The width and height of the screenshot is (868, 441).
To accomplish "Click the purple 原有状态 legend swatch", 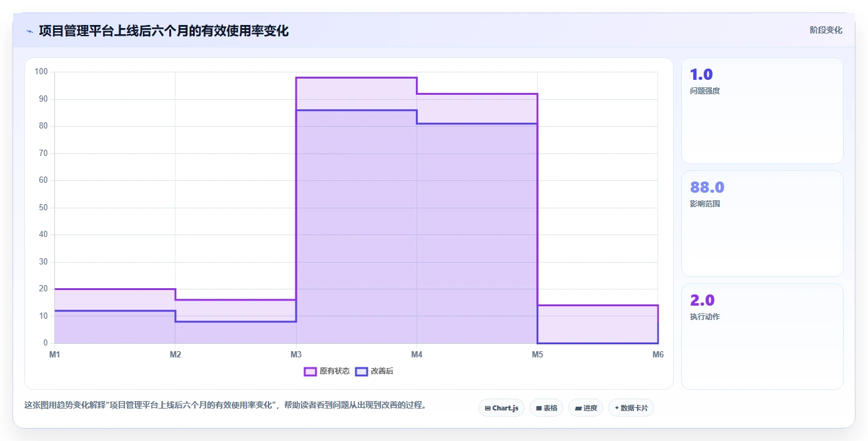I will [310, 371].
